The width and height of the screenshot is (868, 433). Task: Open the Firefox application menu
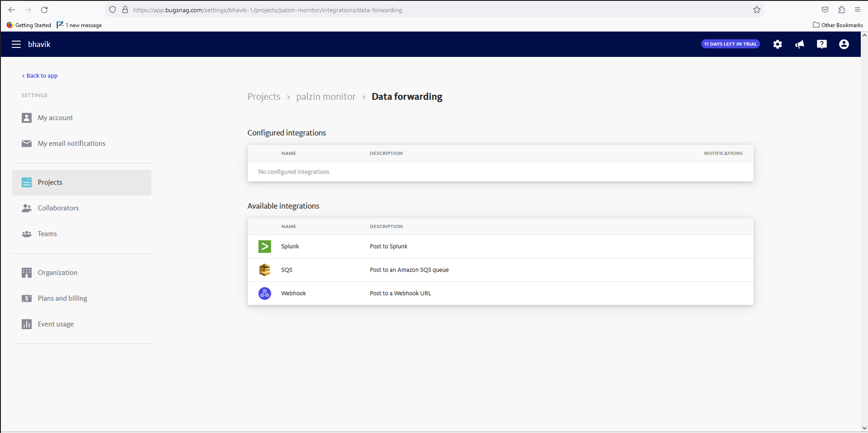coord(858,10)
